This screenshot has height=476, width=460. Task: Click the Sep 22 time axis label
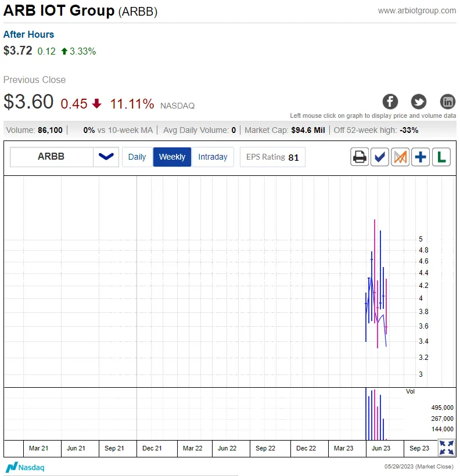point(265,448)
